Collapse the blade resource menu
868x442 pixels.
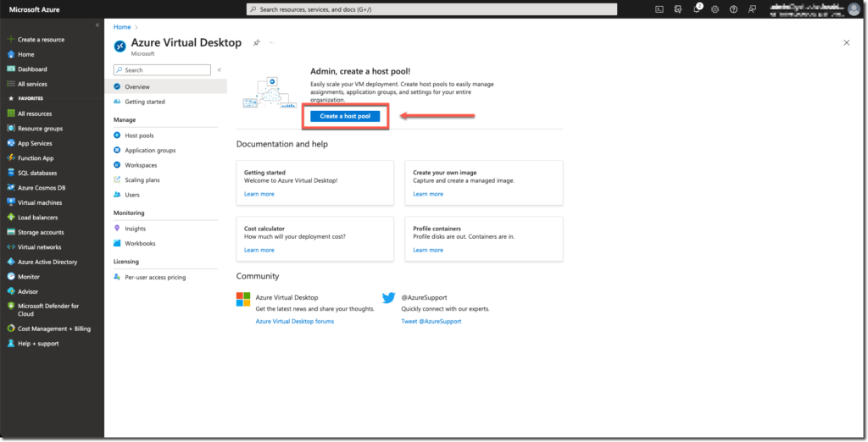220,70
